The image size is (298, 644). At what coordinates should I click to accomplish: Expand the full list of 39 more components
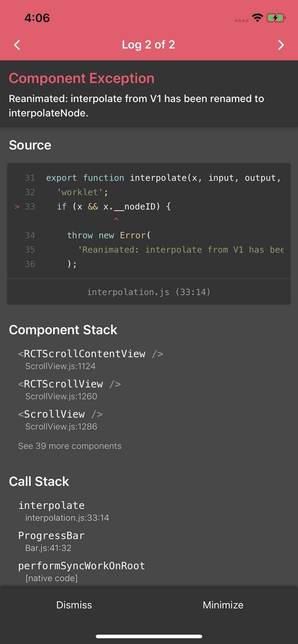point(69,446)
